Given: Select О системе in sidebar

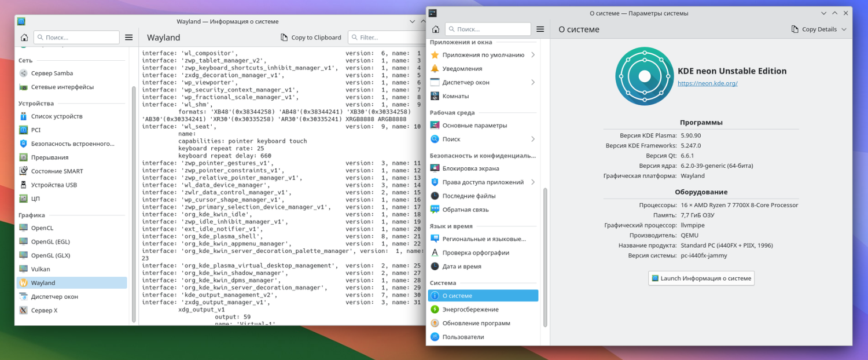Looking at the screenshot, I should tap(483, 295).
